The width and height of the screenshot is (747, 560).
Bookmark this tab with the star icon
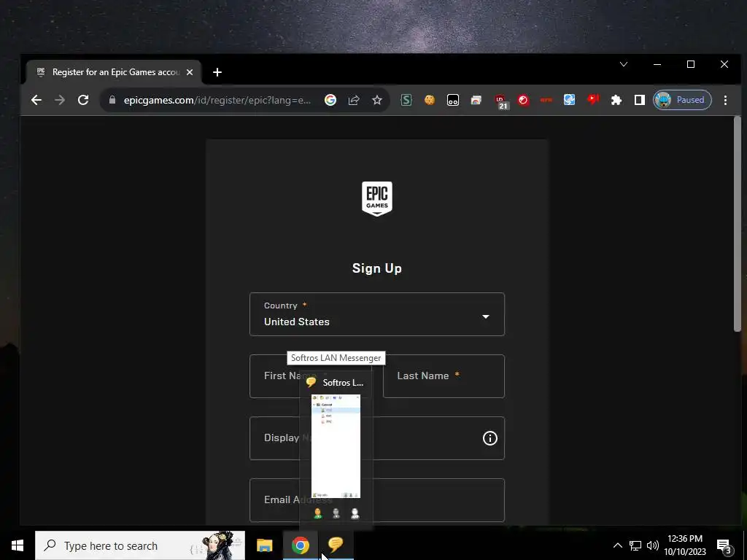[377, 100]
